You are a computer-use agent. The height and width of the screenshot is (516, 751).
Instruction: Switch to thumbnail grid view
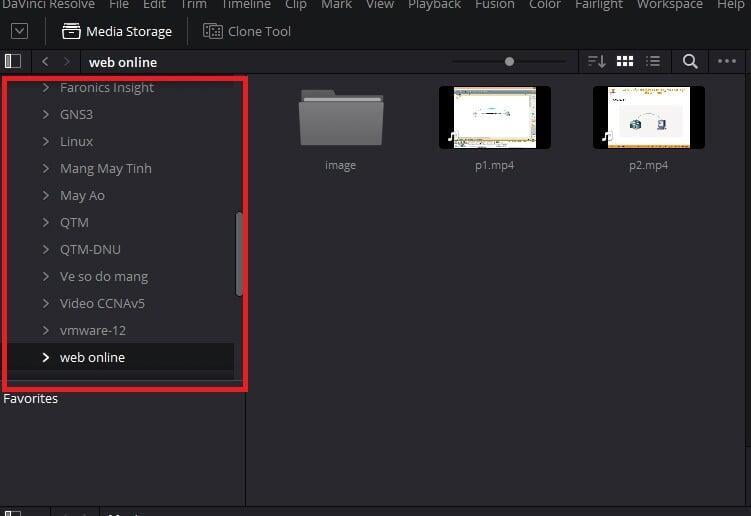click(625, 61)
